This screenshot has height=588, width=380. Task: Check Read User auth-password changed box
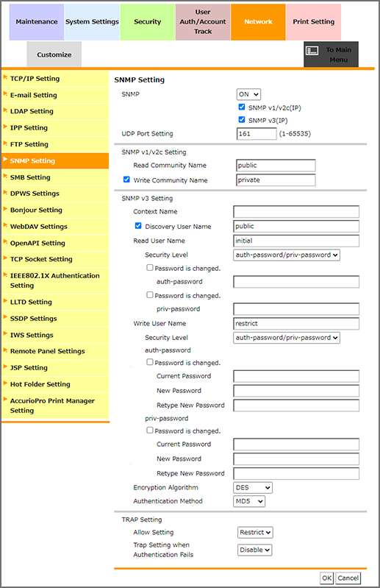click(x=150, y=268)
